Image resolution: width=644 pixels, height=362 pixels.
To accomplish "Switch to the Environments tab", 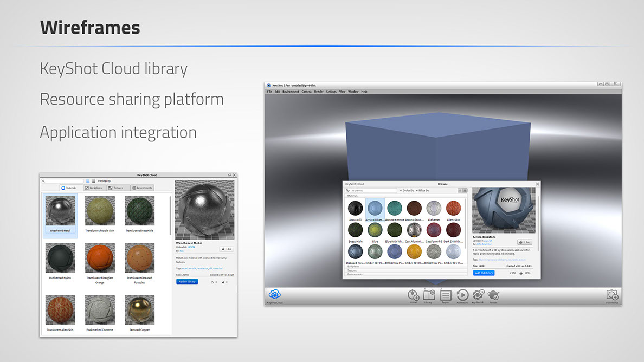I will [x=142, y=188].
